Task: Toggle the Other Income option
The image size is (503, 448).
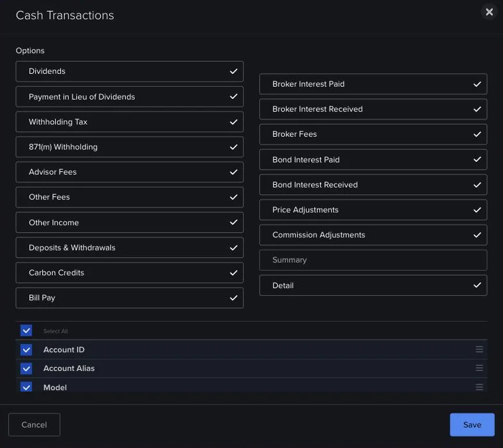Action: (130, 222)
